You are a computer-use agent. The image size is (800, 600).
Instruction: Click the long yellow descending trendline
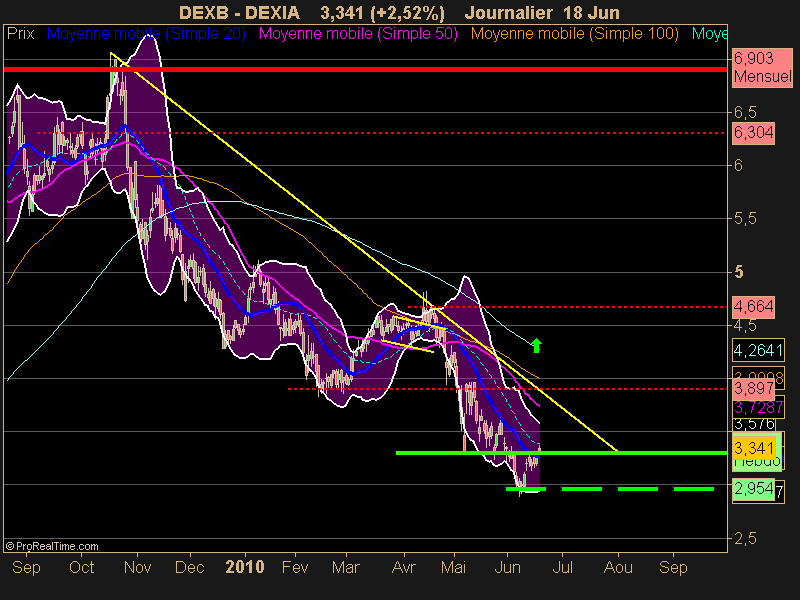click(x=364, y=252)
